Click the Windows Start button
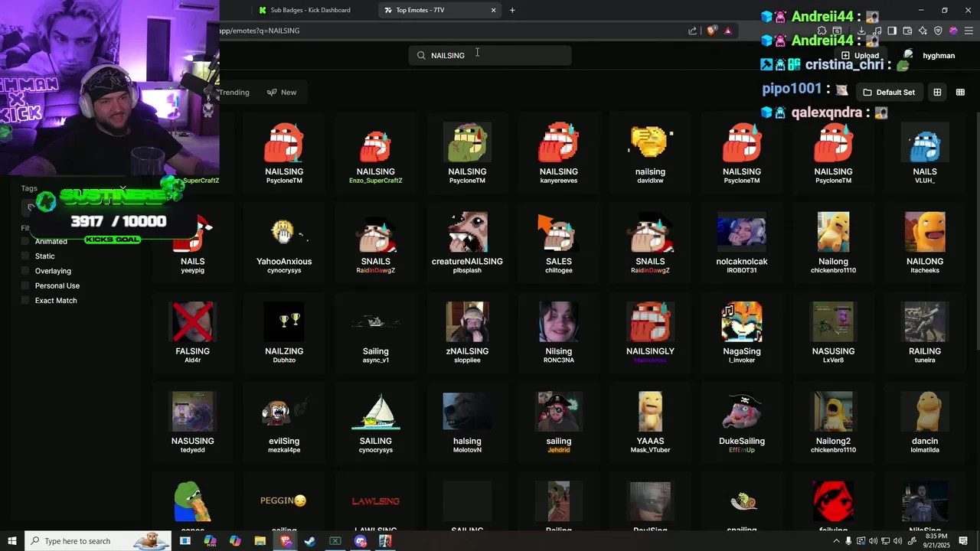 point(12,541)
